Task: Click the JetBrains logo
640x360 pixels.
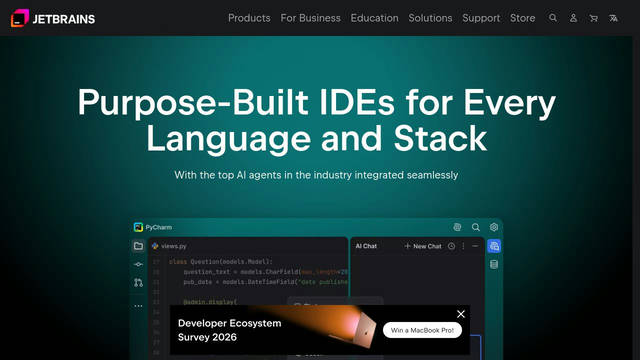Action: click(x=53, y=18)
